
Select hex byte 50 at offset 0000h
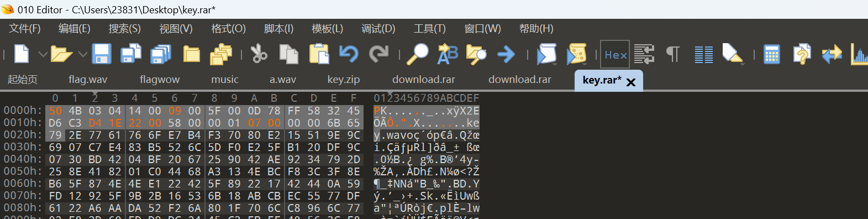[x=55, y=111]
